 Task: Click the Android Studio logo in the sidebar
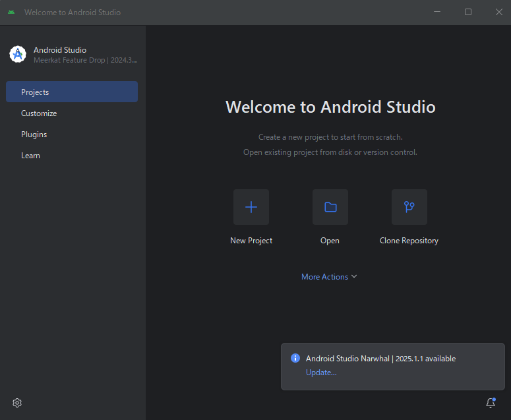coord(18,55)
